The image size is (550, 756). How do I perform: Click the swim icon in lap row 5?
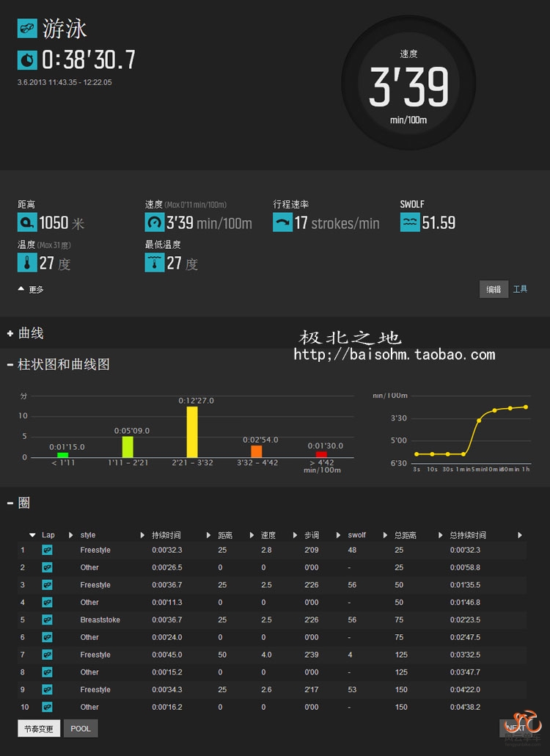[x=47, y=620]
